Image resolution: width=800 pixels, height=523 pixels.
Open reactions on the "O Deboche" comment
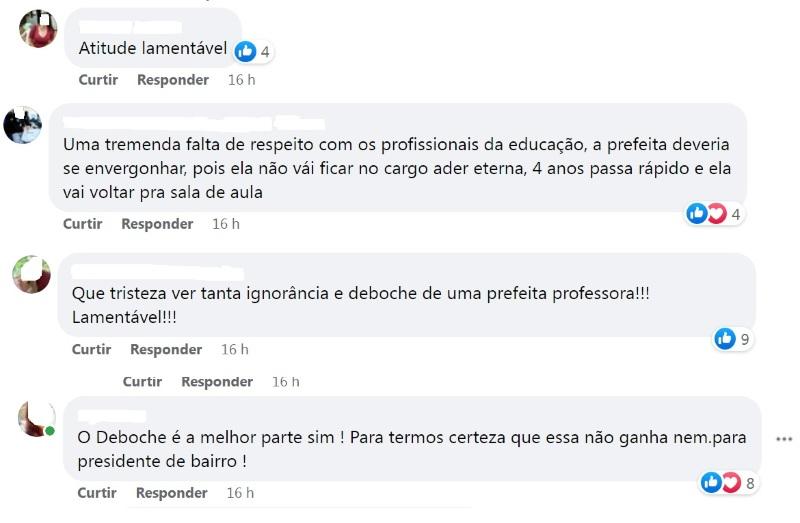tap(720, 483)
